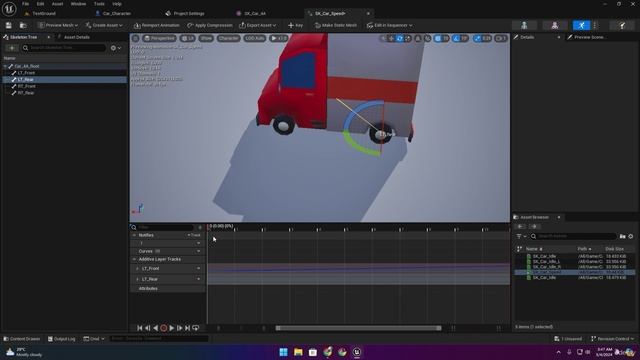640x360 pixels.
Task: Switch to Skeleton editor mode icon
Action: pyautogui.click(x=524, y=25)
